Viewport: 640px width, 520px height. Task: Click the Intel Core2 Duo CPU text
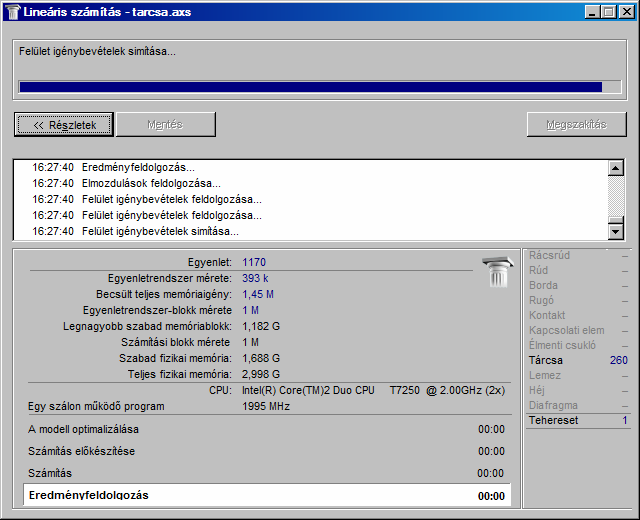click(373, 390)
